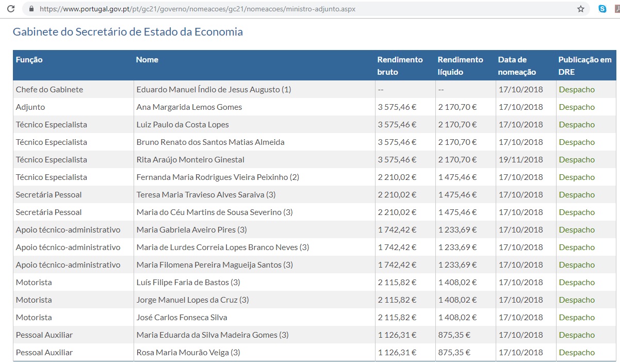Open Despacho link for Maria de Lurdes Correia

pos(577,247)
